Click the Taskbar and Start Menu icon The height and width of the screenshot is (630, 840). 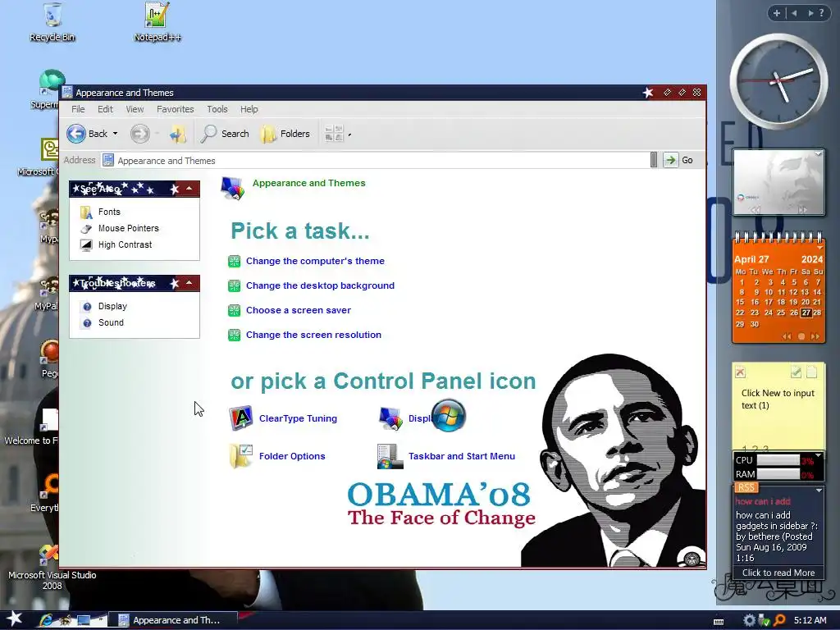pyautogui.click(x=390, y=456)
